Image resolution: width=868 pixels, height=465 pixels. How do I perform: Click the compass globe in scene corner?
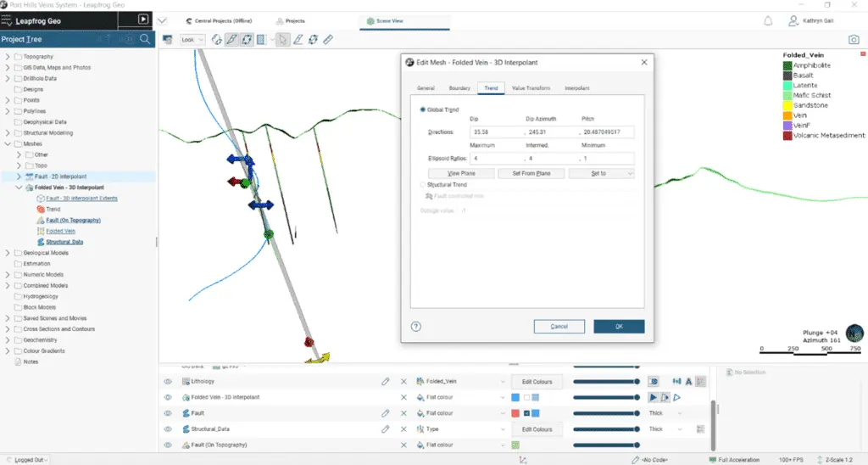[x=854, y=333]
